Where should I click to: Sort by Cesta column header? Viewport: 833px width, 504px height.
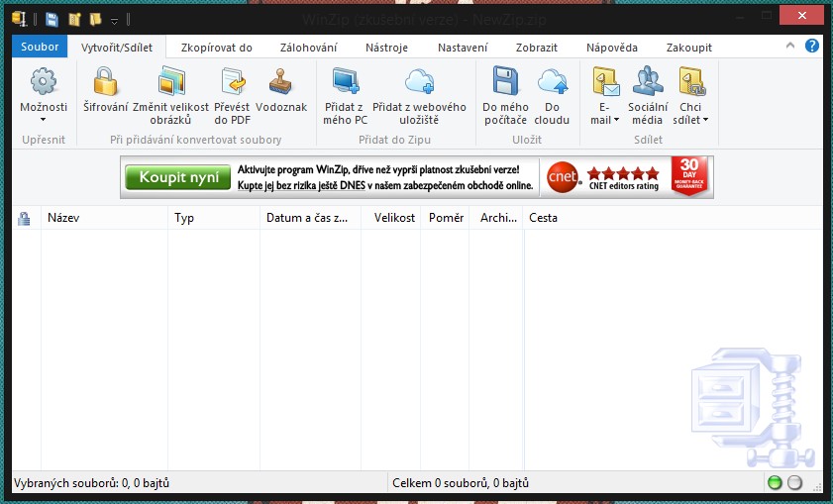pyautogui.click(x=543, y=218)
